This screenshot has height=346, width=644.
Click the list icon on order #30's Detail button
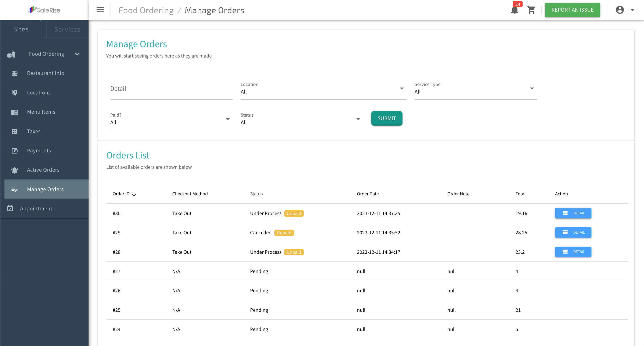(x=565, y=213)
